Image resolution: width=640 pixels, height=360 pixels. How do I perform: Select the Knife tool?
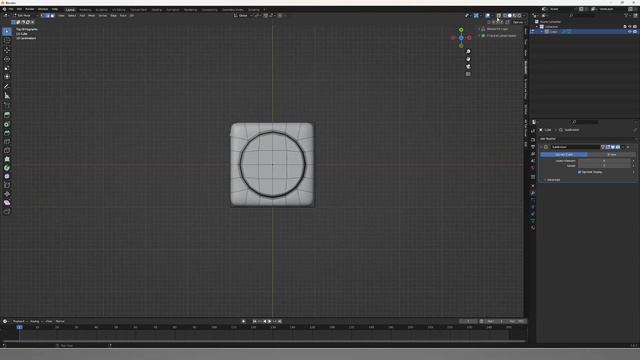7,150
